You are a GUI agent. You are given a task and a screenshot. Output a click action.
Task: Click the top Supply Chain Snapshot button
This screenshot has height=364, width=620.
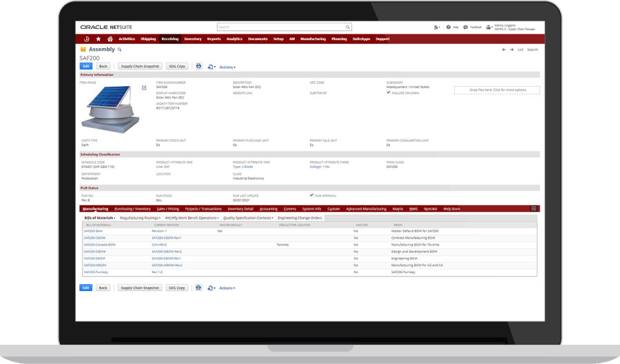[140, 66]
